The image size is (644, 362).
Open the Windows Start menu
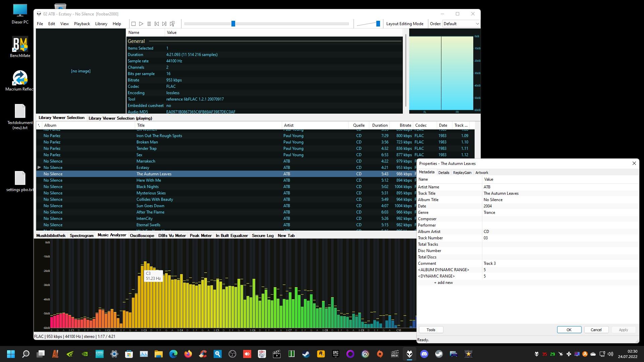pos(11,354)
